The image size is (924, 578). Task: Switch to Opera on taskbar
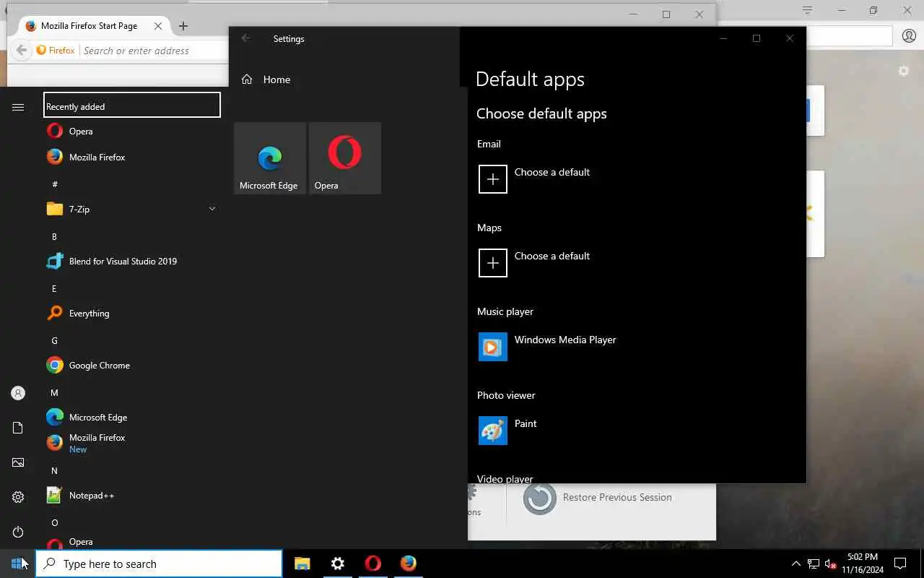373,564
